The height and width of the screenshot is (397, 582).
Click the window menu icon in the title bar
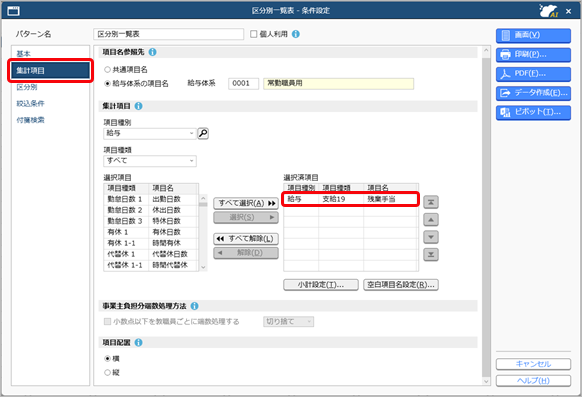click(13, 11)
